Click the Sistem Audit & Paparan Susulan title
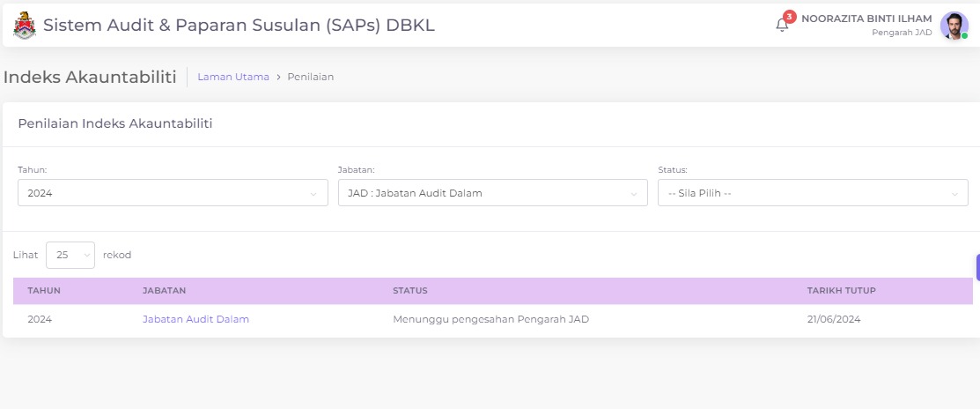This screenshot has height=409, width=980. [x=239, y=26]
